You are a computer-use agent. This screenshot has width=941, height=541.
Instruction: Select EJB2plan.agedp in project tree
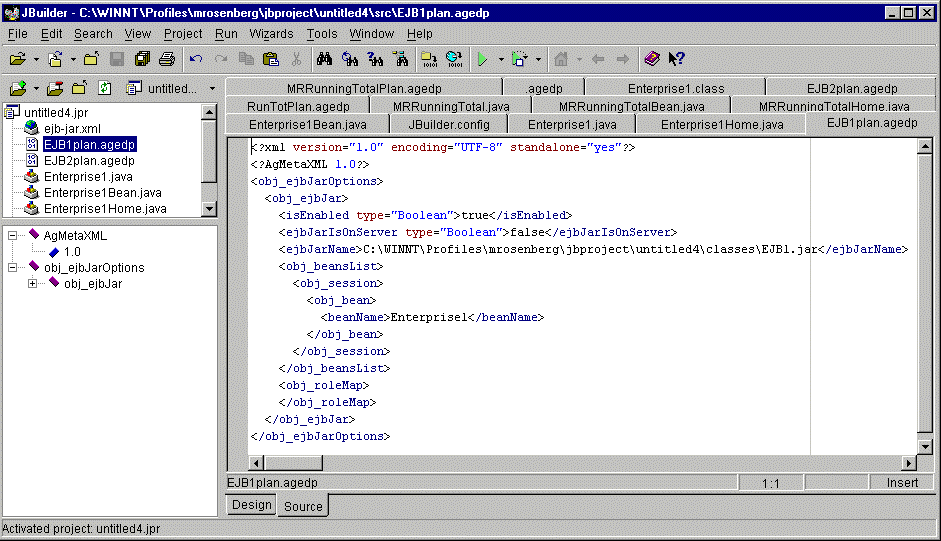tap(89, 160)
